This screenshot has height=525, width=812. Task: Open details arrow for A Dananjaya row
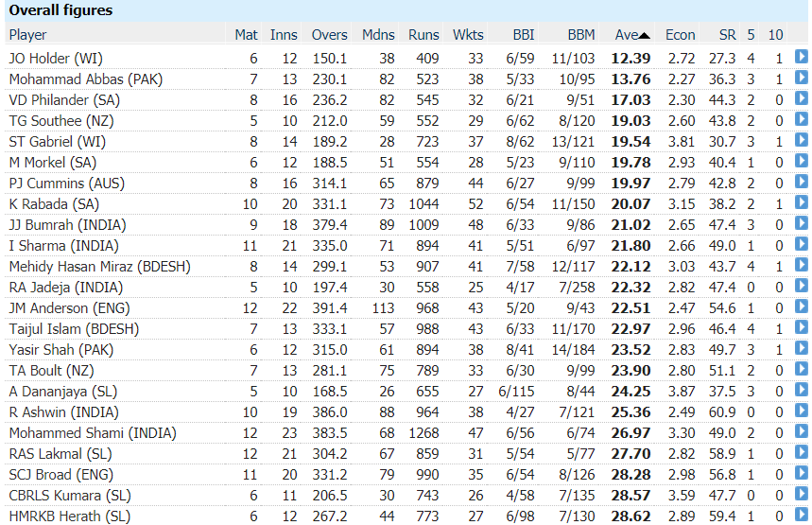pyautogui.click(x=801, y=389)
